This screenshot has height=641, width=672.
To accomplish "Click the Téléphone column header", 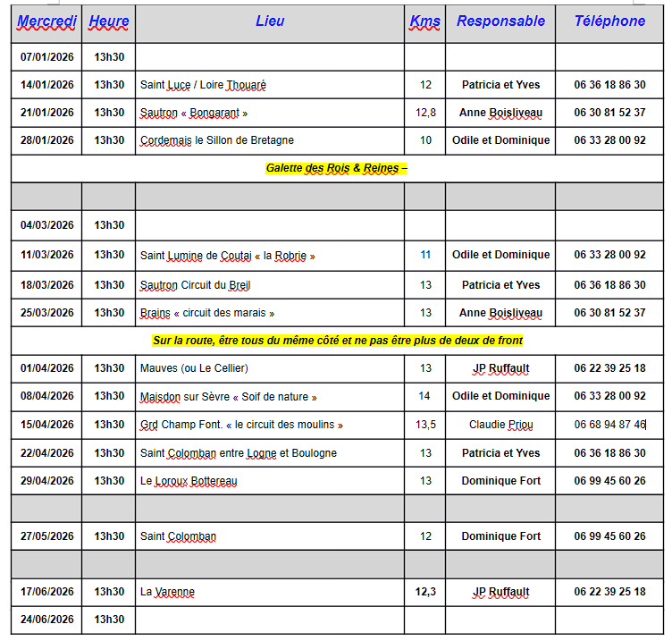I will (x=609, y=21).
